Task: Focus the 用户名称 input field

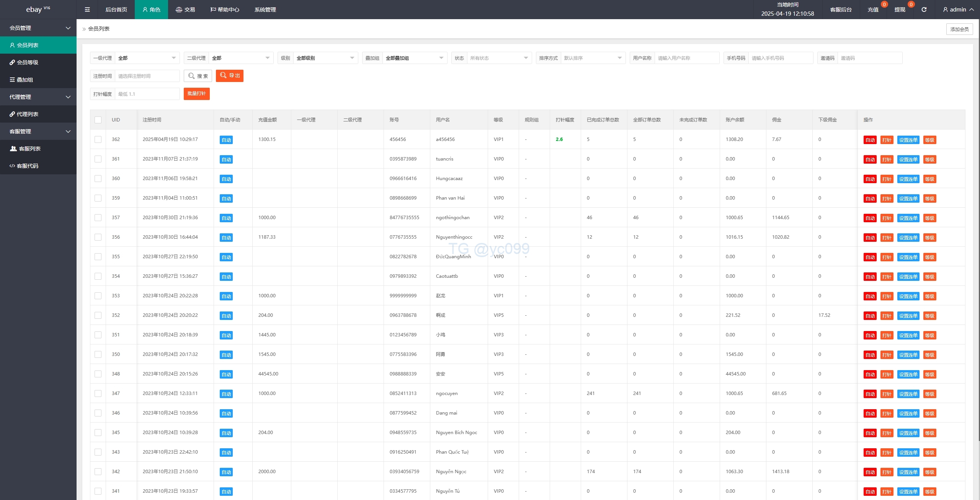Action: [687, 58]
